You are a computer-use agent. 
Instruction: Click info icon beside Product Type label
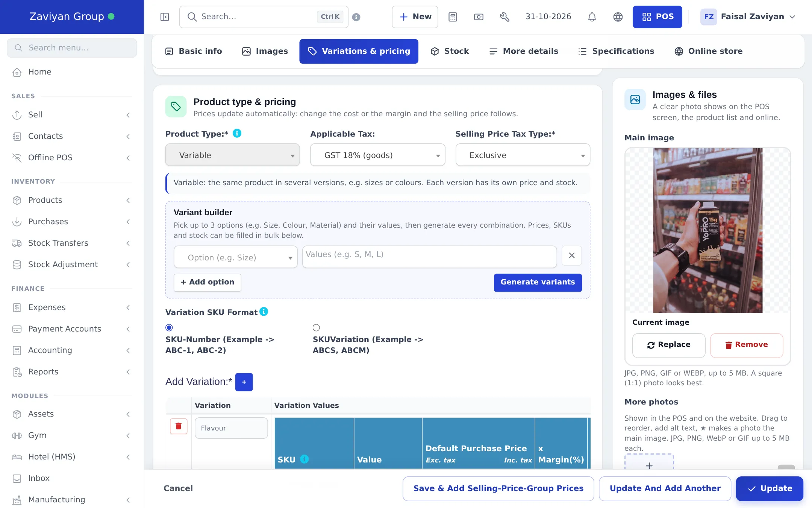pos(237,133)
